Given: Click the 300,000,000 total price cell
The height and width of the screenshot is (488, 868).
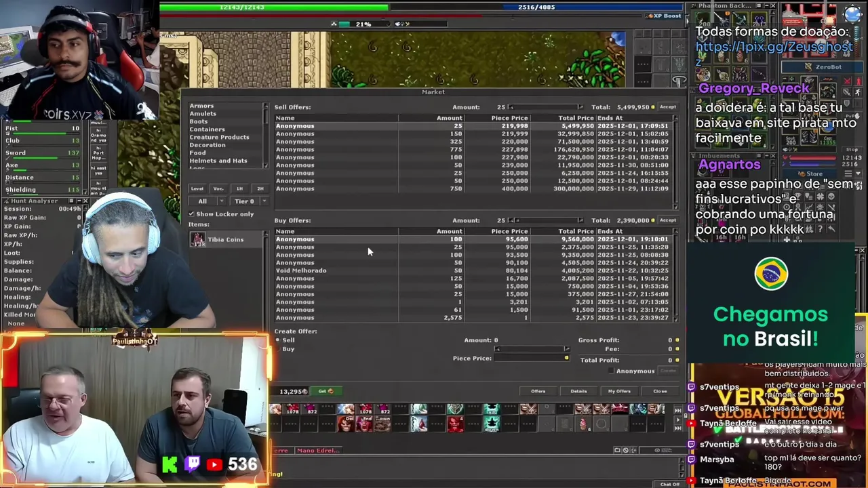Looking at the screenshot, I should [x=574, y=188].
